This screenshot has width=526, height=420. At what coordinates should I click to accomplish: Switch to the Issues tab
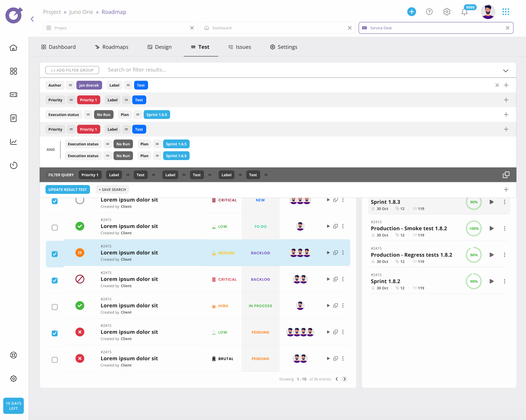tap(239, 47)
